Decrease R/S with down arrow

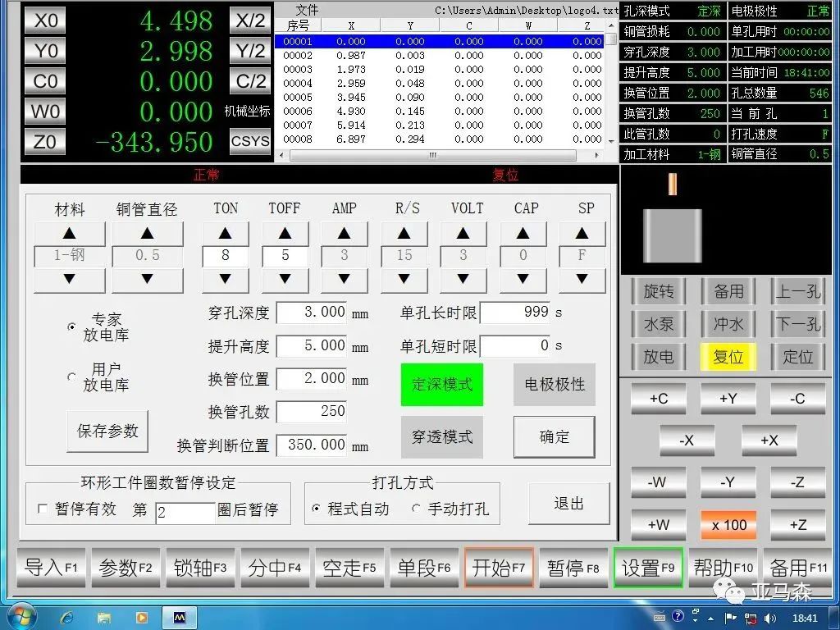click(x=404, y=280)
